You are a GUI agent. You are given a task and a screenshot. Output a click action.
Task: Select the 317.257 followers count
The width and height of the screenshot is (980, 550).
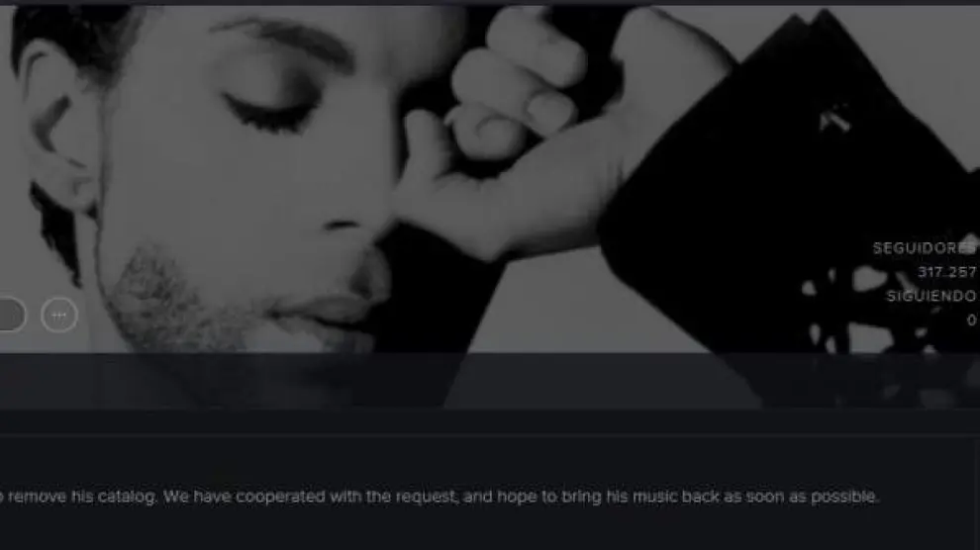(x=946, y=272)
